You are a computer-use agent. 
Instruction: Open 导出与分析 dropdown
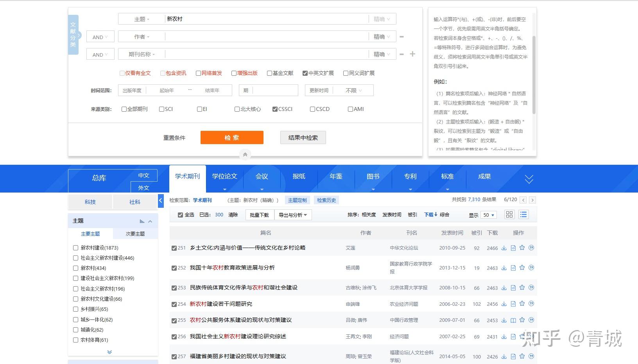click(x=293, y=215)
